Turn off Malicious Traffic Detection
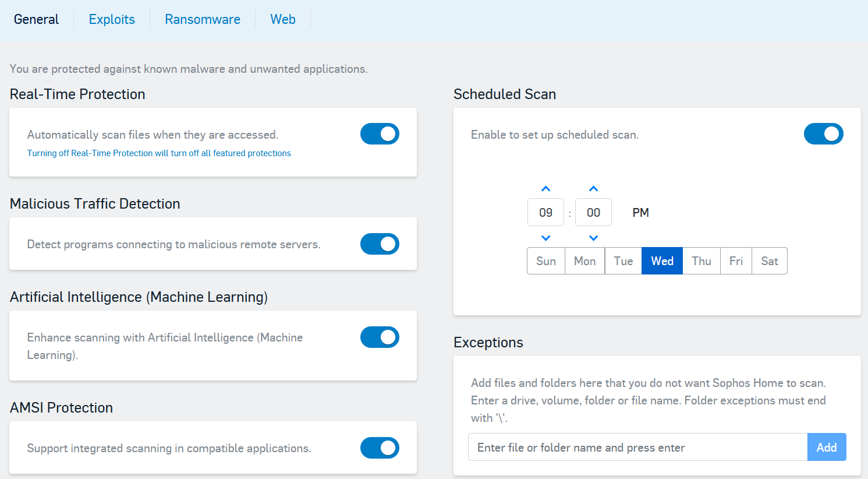 (380, 244)
